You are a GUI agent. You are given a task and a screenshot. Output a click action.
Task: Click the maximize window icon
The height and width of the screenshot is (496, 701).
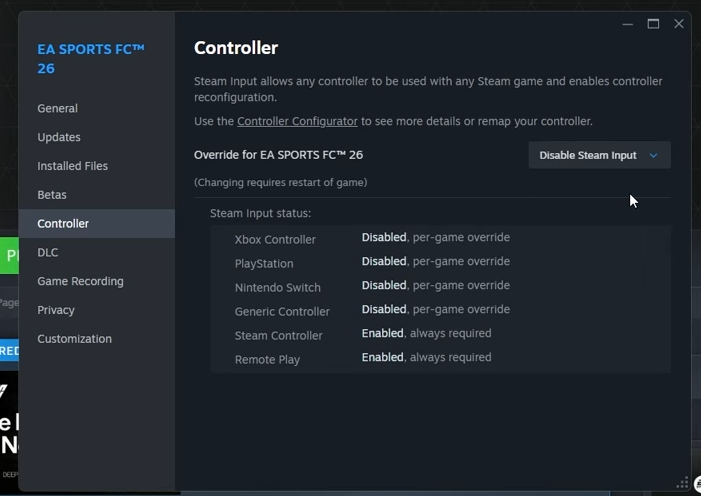[x=653, y=24]
